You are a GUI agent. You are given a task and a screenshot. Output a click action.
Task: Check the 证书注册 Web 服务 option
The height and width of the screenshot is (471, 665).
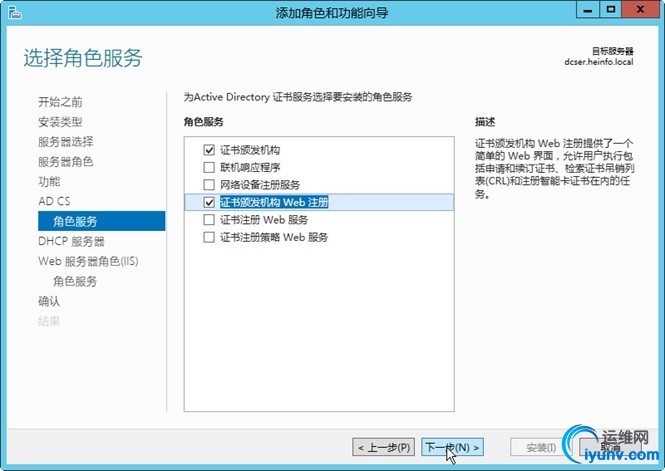coord(209,220)
